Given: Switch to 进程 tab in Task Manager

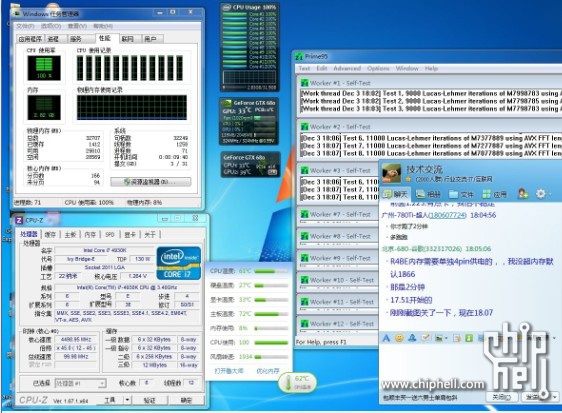Looking at the screenshot, I should [53, 39].
